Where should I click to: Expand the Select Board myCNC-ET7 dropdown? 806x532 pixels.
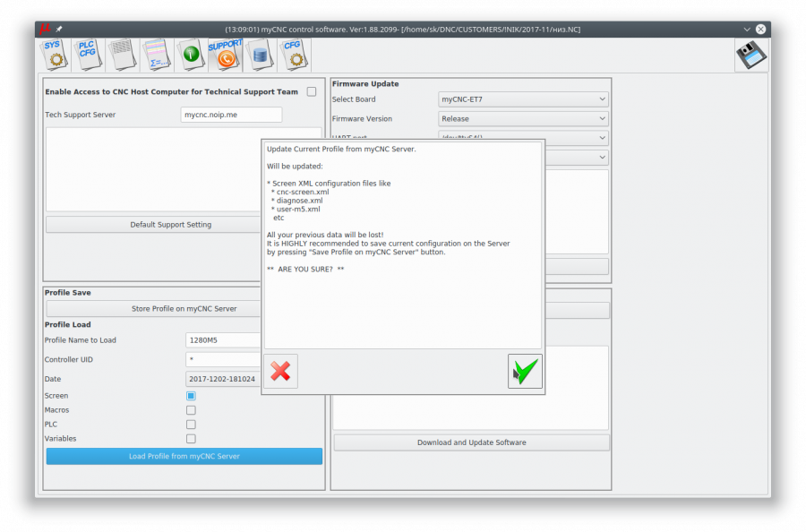click(x=523, y=99)
